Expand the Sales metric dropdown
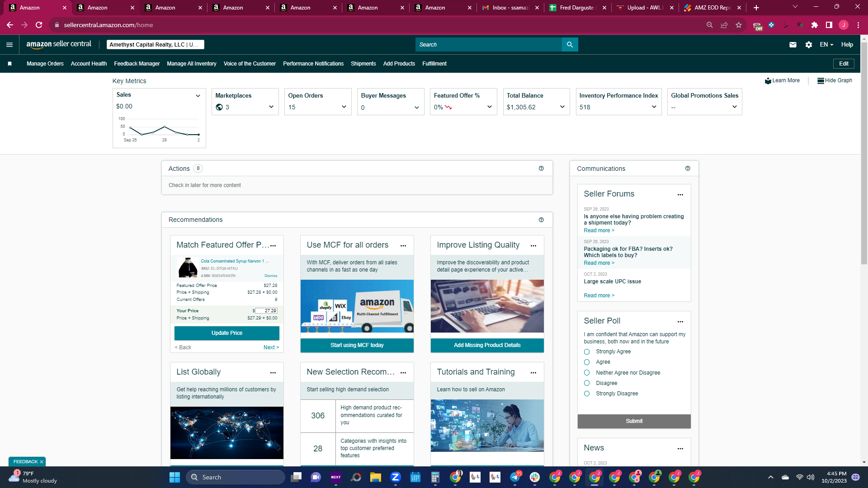This screenshot has height=488, width=868. [198, 96]
